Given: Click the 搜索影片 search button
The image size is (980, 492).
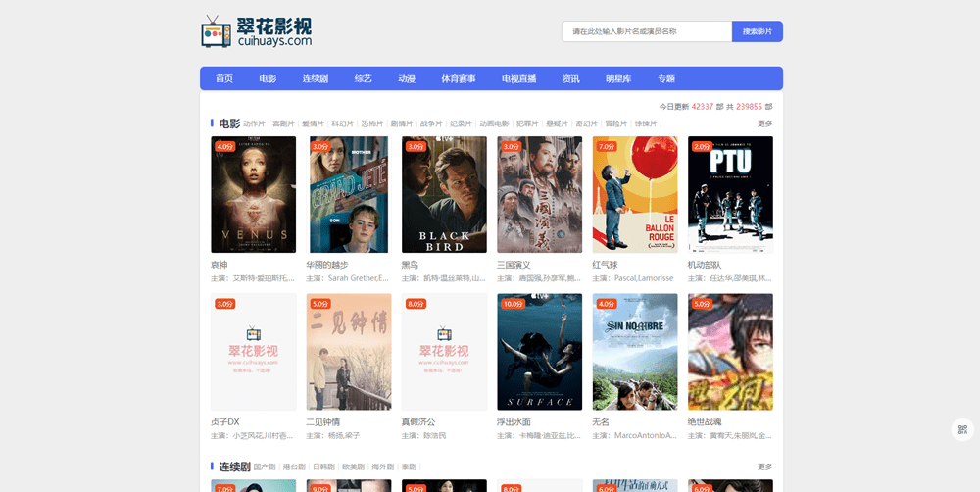Looking at the screenshot, I should (758, 31).
